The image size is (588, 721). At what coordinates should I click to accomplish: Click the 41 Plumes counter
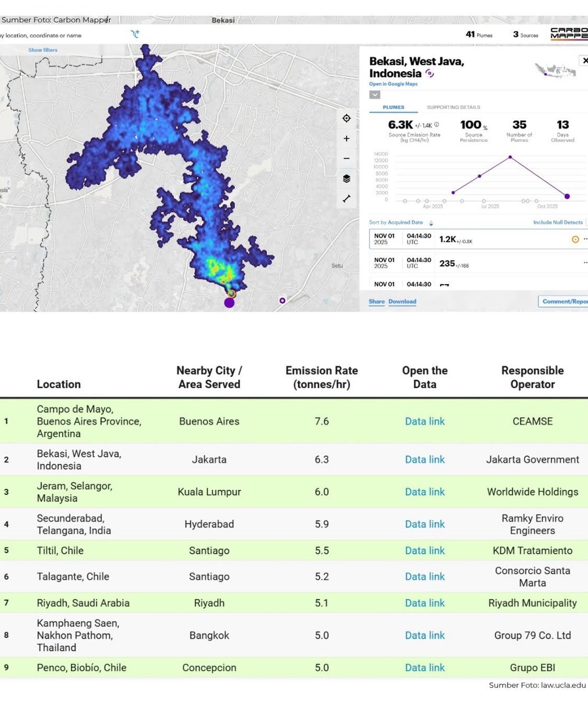pyautogui.click(x=479, y=35)
